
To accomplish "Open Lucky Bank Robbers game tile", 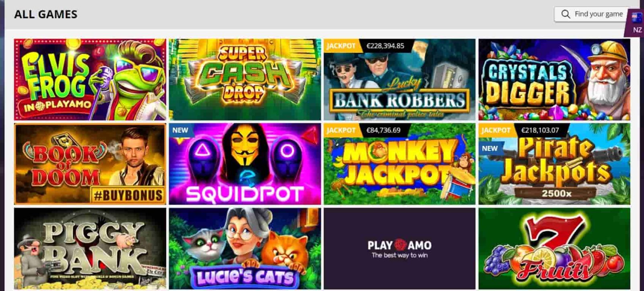I will (400, 79).
